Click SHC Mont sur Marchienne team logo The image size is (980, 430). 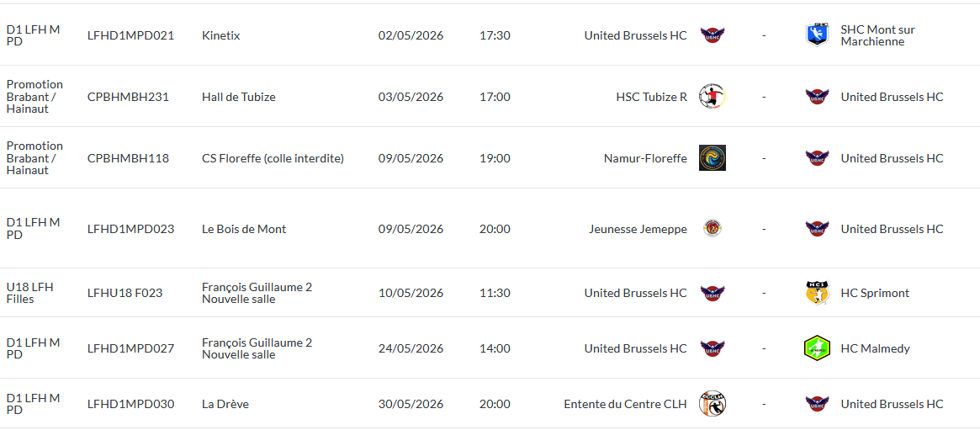pyautogui.click(x=817, y=35)
